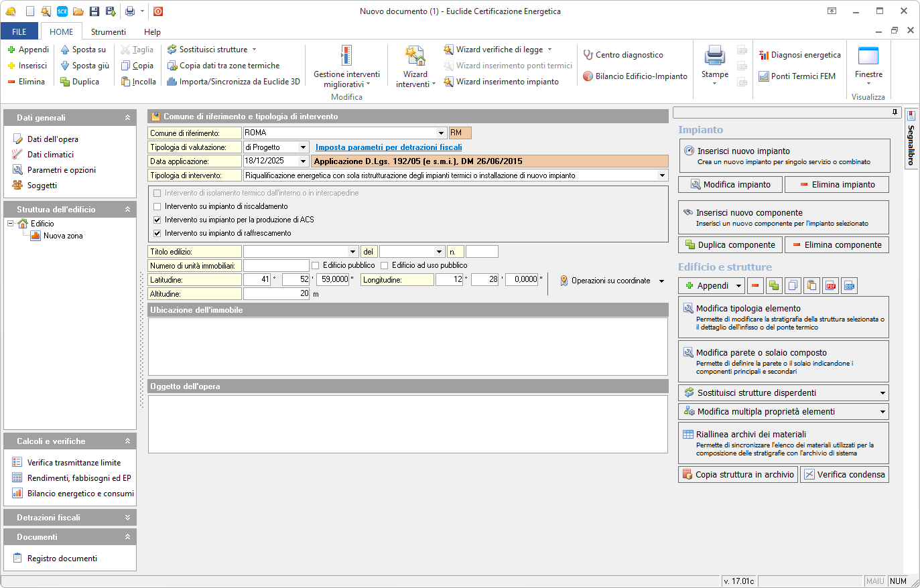Switch to the Strumenti ribbon tab
The width and height of the screenshot is (920, 588).
(108, 32)
